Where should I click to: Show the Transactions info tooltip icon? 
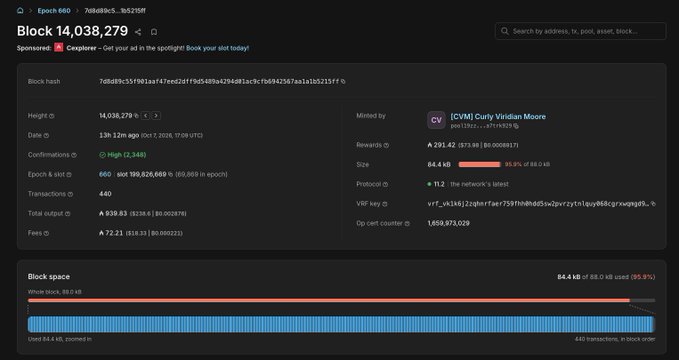point(70,194)
